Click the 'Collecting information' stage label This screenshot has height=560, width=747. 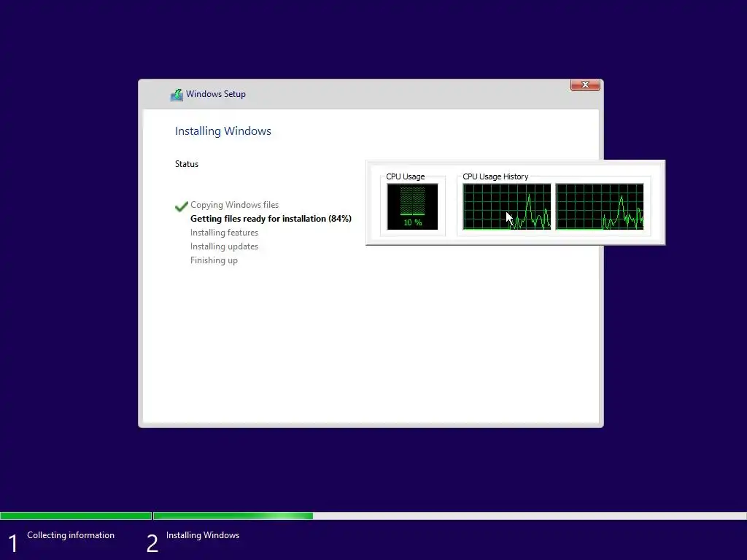click(71, 535)
